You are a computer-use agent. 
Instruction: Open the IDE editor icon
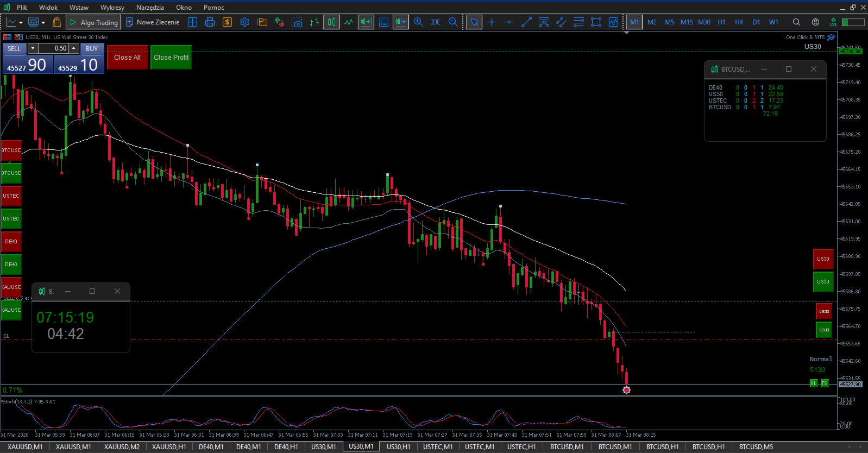[436, 22]
